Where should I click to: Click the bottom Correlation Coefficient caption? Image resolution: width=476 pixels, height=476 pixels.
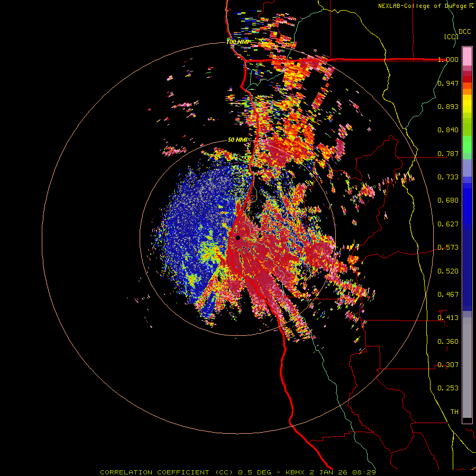238,472
